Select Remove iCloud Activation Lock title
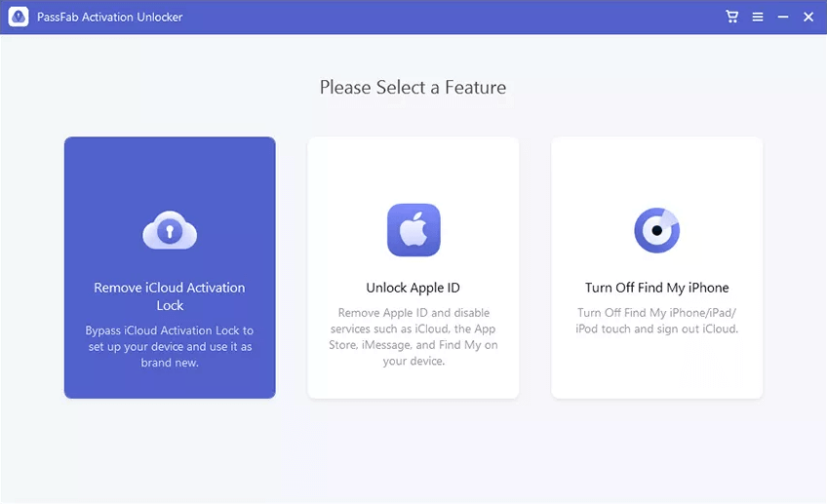The width and height of the screenshot is (827, 504). coord(170,296)
